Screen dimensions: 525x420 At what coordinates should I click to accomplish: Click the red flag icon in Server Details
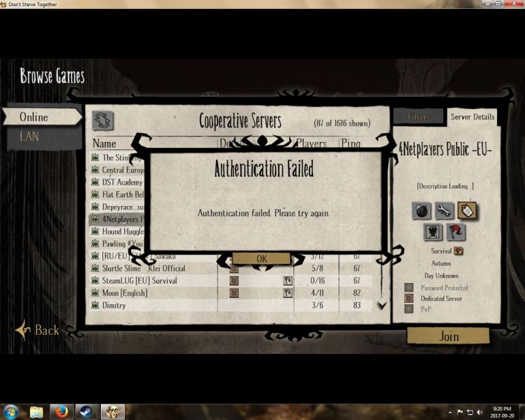click(x=456, y=232)
